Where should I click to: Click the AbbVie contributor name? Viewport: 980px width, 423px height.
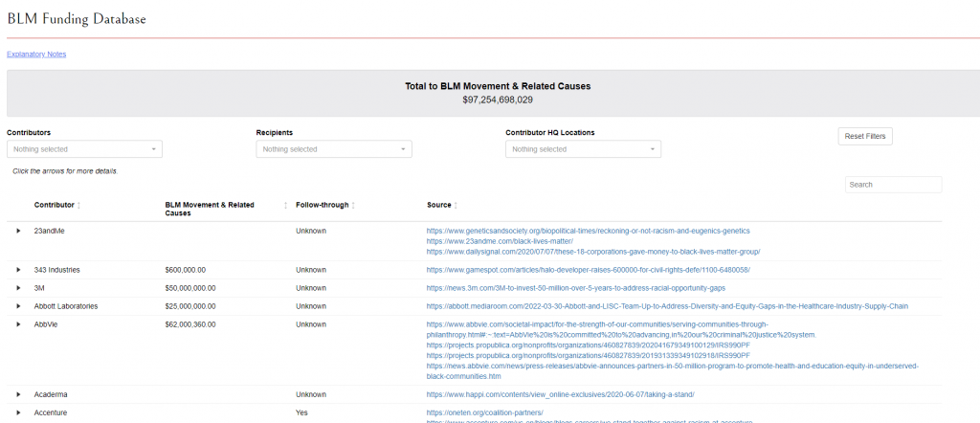(46, 324)
